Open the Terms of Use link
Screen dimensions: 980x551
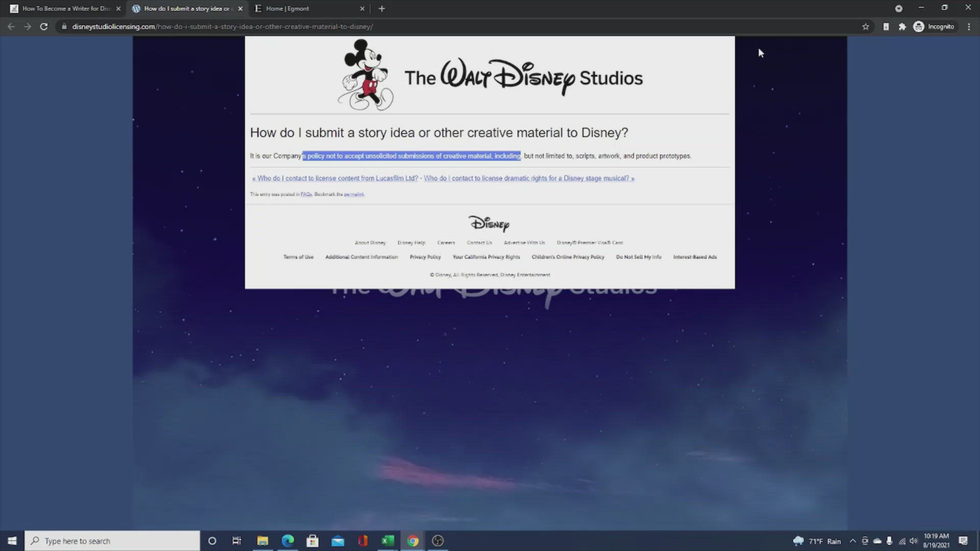(x=299, y=257)
